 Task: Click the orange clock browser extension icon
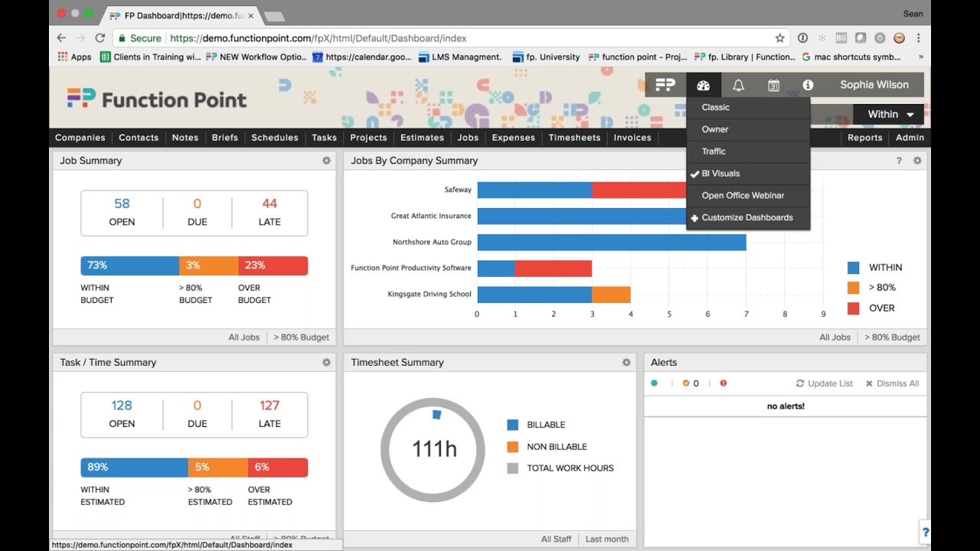[900, 38]
